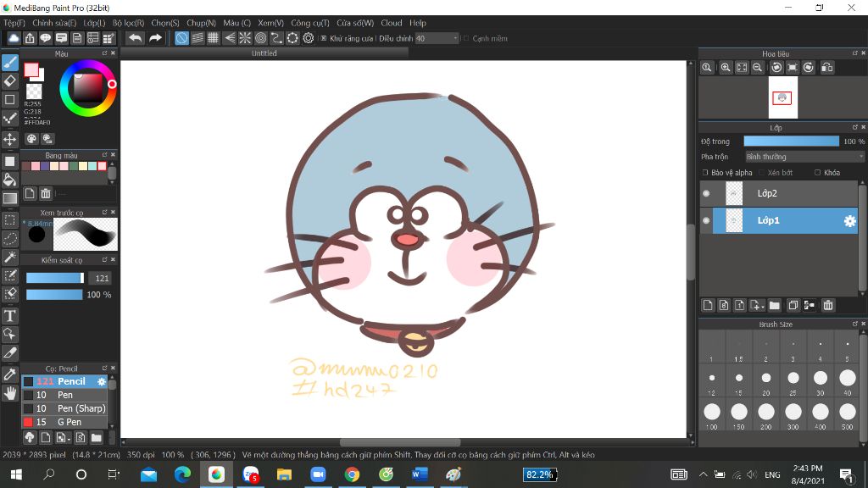Select the Brush tool in the left toolbar
Viewport: 868px width, 488px height.
point(10,63)
